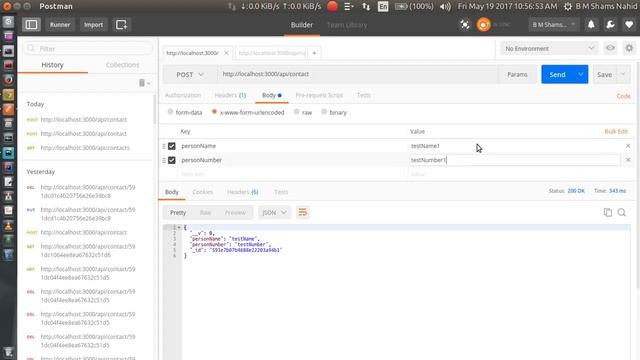Click the Send button
Viewport: 640px width, 360px height.
click(557, 74)
